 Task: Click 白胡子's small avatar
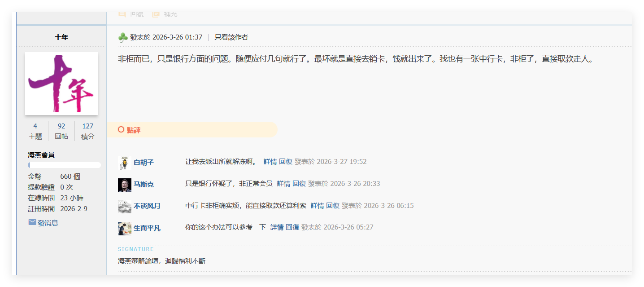click(x=124, y=163)
